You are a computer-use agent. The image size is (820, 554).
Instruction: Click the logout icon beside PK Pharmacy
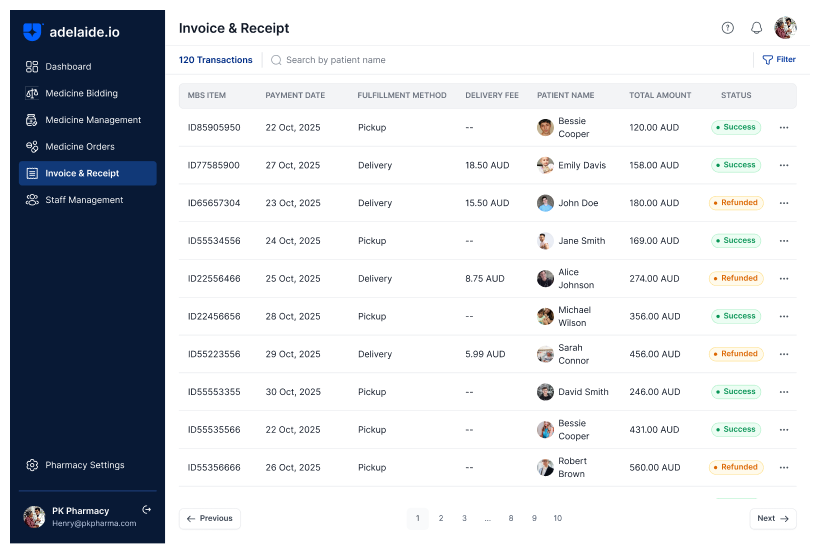147,510
